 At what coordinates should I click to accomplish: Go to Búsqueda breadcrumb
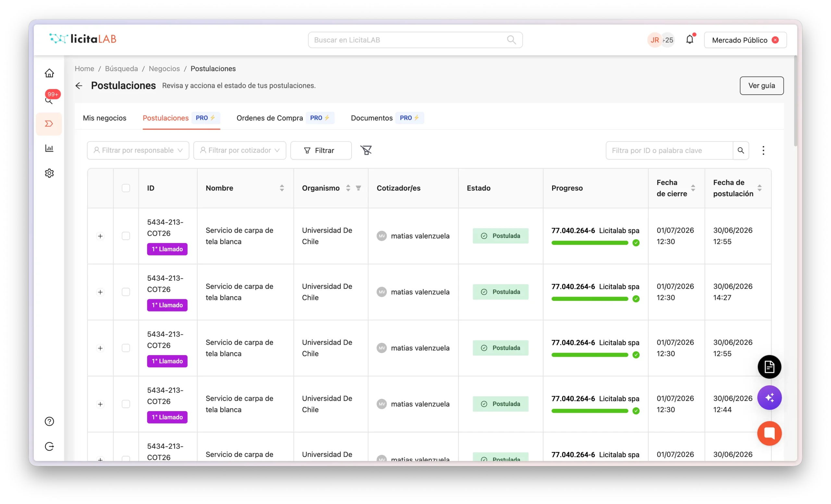point(121,68)
